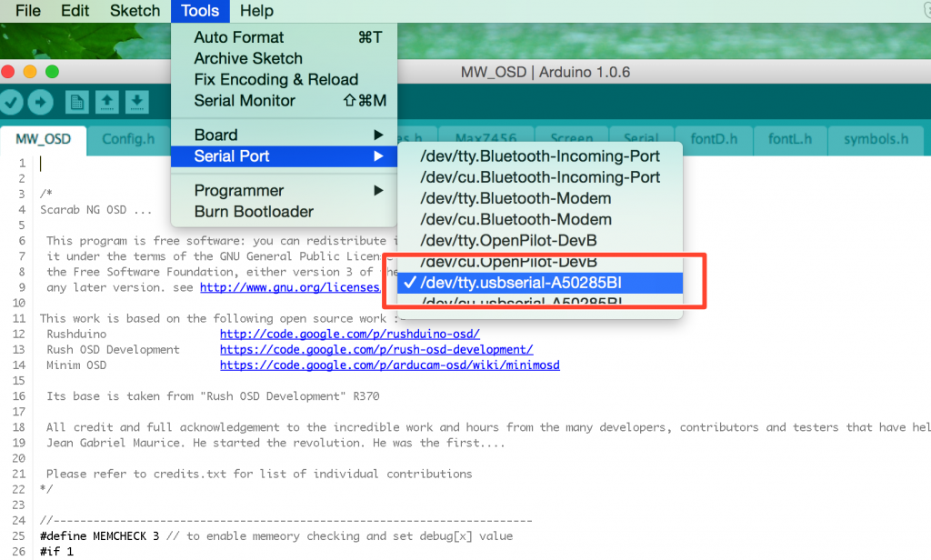This screenshot has width=931, height=560.
Task: Save the sketch with the down-arrow icon
Action: pyautogui.click(x=136, y=102)
